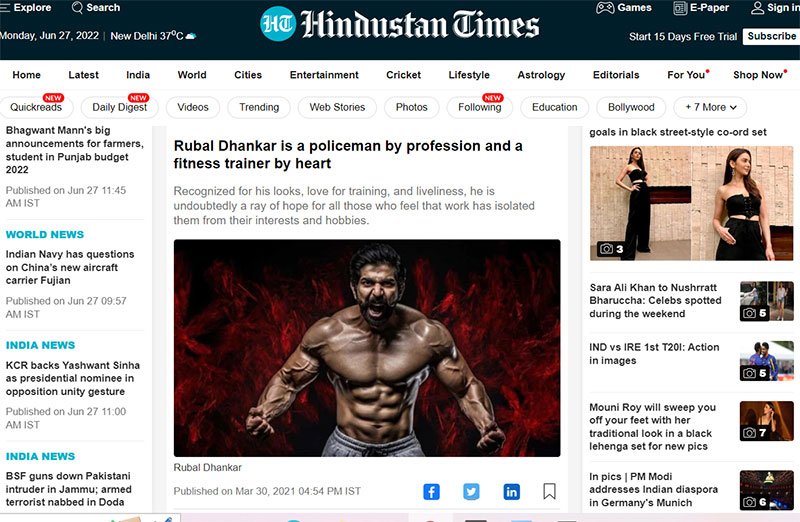This screenshot has width=800, height=522.
Task: Open the Explore hamburger menu
Action: pyautogui.click(x=4, y=8)
